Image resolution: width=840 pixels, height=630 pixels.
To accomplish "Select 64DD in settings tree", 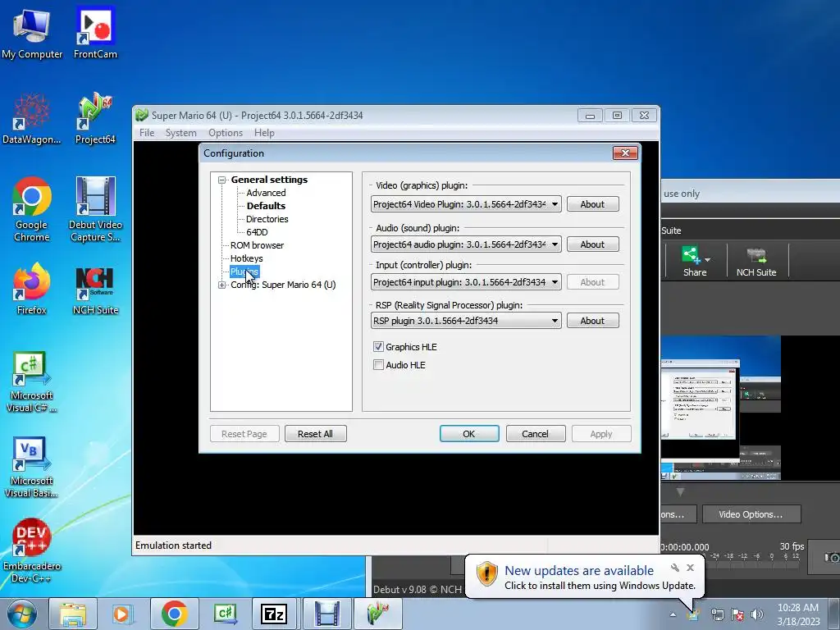I will coord(257,232).
